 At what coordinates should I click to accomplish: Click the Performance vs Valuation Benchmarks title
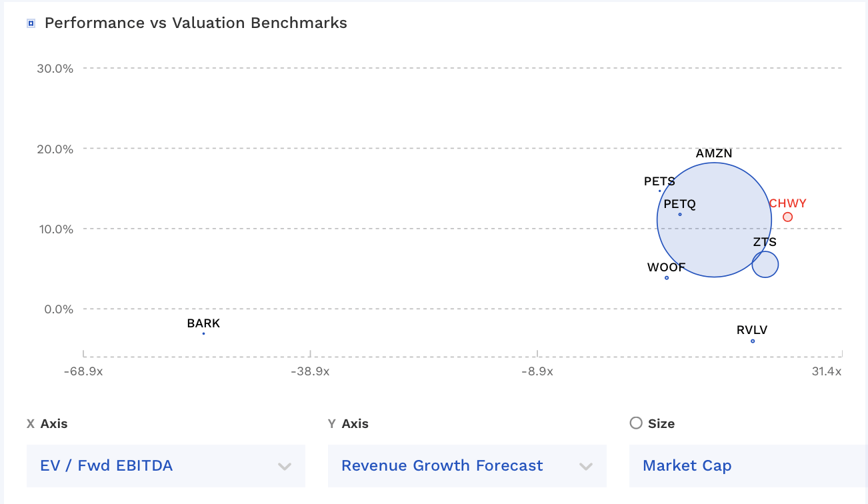pos(195,22)
